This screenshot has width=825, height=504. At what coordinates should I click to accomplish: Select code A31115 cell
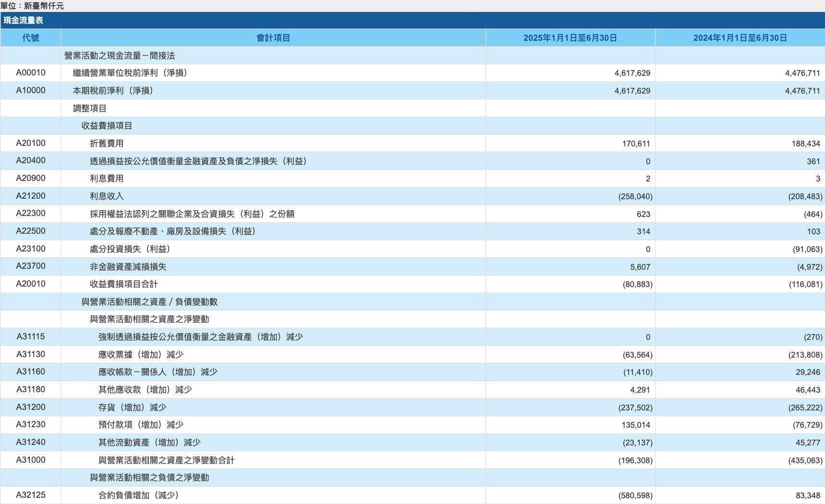[x=31, y=337]
